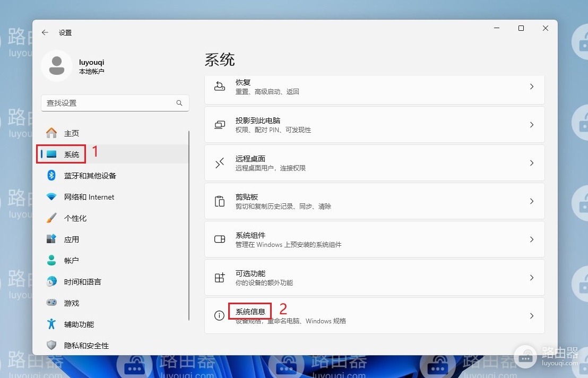588x378 pixels.
Task: Click the 系统 monitor icon in sidebar
Action: pos(51,154)
